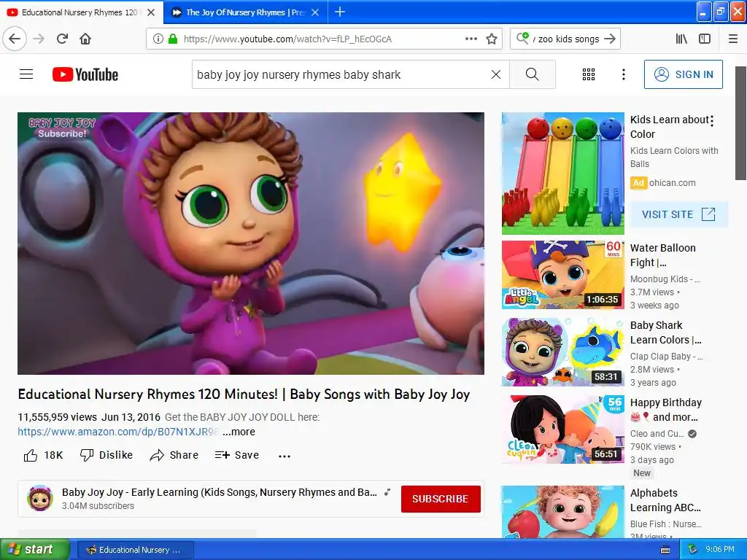Click the green padlock security icon
The image size is (747, 560).
[173, 39]
